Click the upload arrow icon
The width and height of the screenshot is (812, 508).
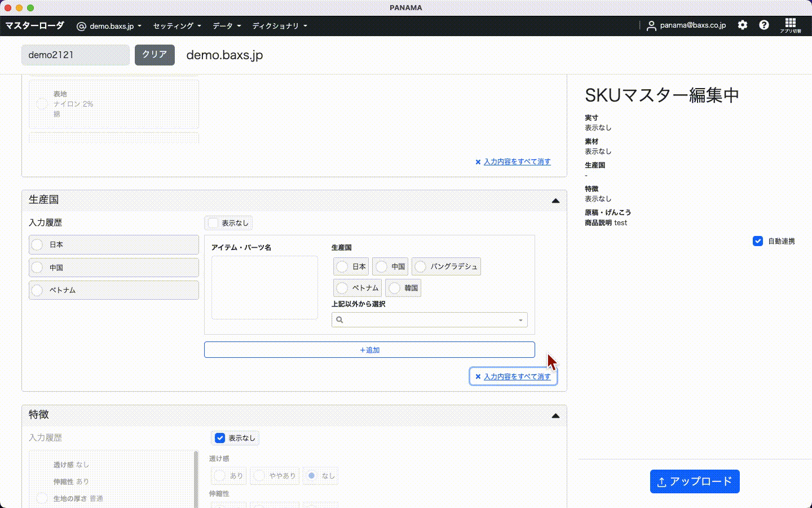(x=662, y=482)
